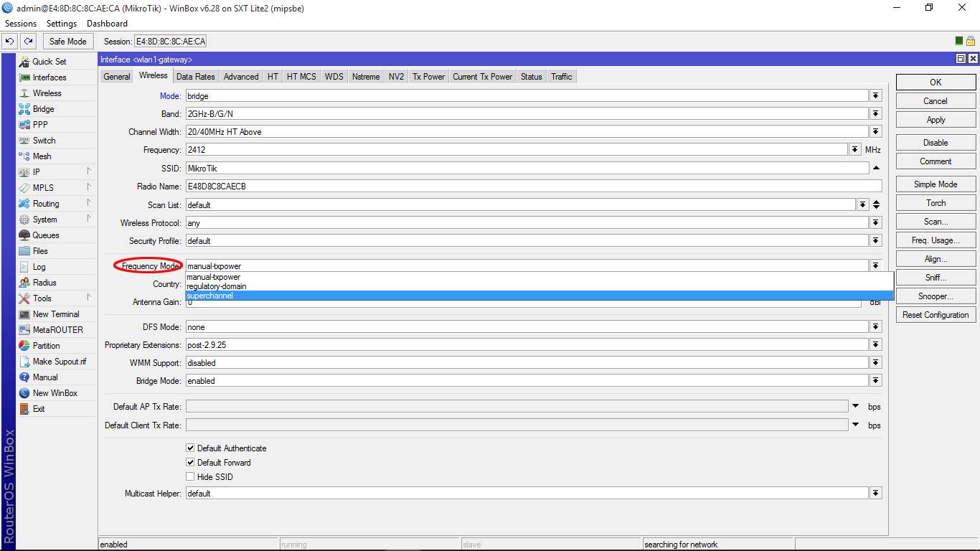980x551 pixels.
Task: Toggle the Default Authenticate checkbox
Action: coord(190,448)
